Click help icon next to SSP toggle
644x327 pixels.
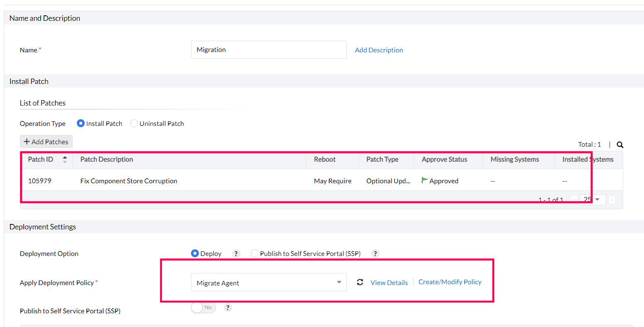pyautogui.click(x=228, y=308)
